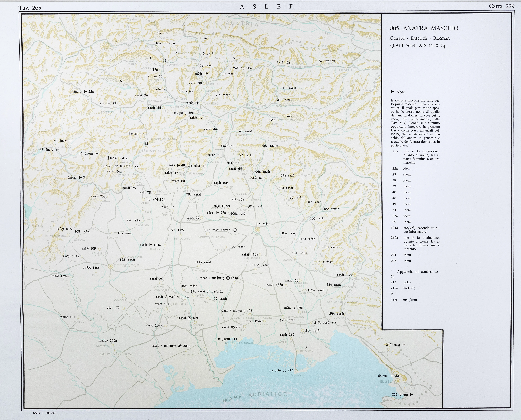This screenshot has height=420, width=521.
Task: Click the circle symbol next to 213 Grado
Action: pyautogui.click(x=284, y=370)
